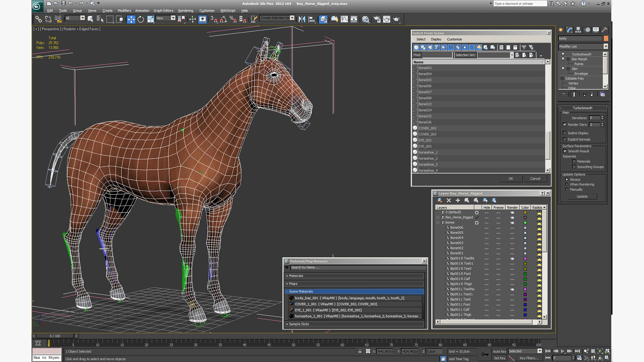
Task: Toggle Smooth Result checkbox
Action: point(565,151)
